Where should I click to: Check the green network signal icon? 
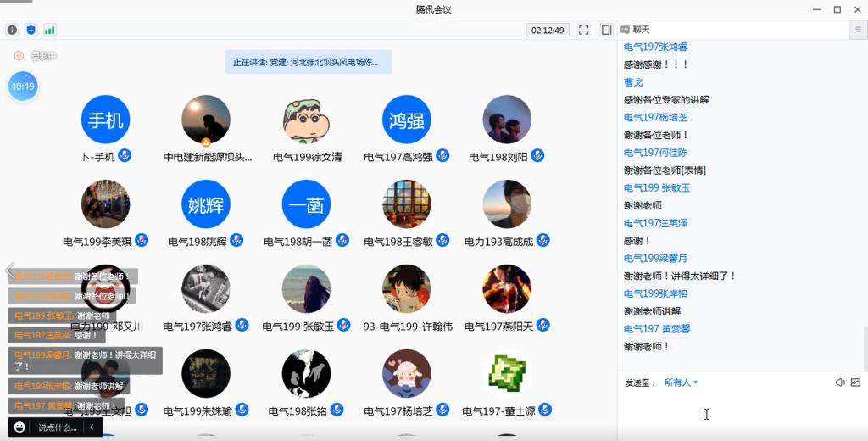(x=50, y=30)
